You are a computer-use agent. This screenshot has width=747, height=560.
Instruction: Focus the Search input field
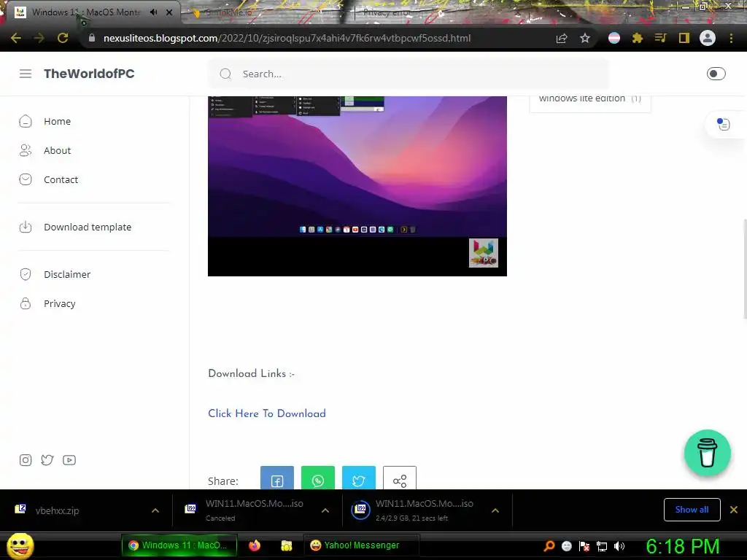coord(408,74)
